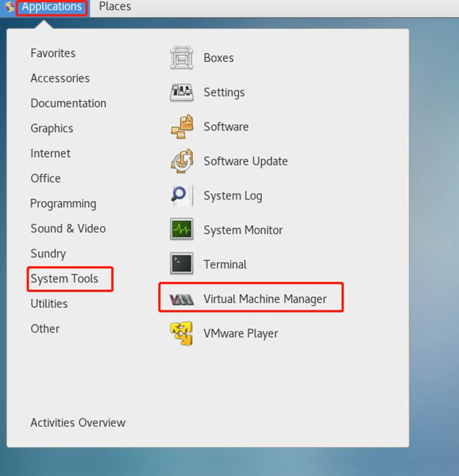Open the Places menu
This screenshot has width=459, height=476.
tap(115, 7)
